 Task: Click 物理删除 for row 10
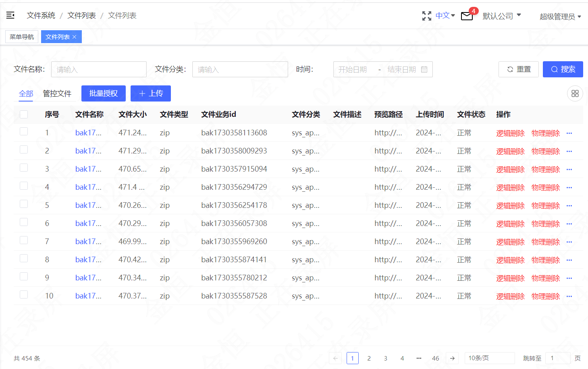546,296
